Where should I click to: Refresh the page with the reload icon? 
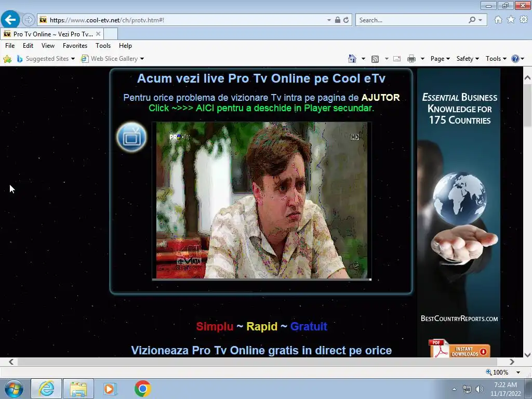346,20
